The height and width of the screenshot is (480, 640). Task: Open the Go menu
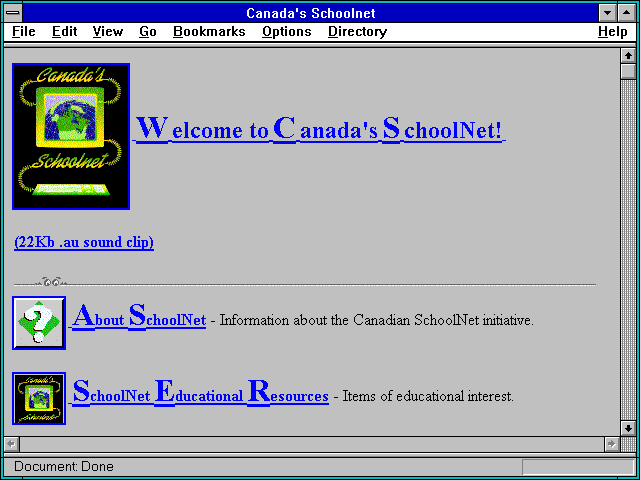(148, 31)
